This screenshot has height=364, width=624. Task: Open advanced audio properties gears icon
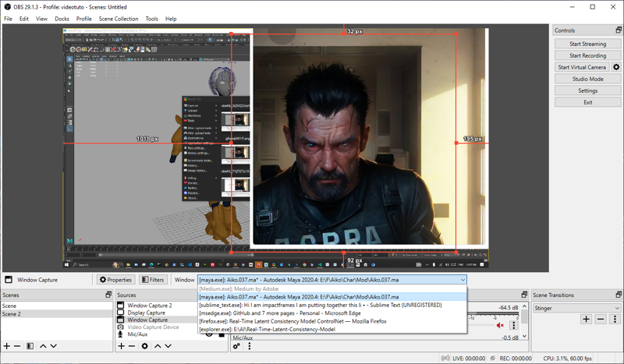pyautogui.click(x=236, y=346)
